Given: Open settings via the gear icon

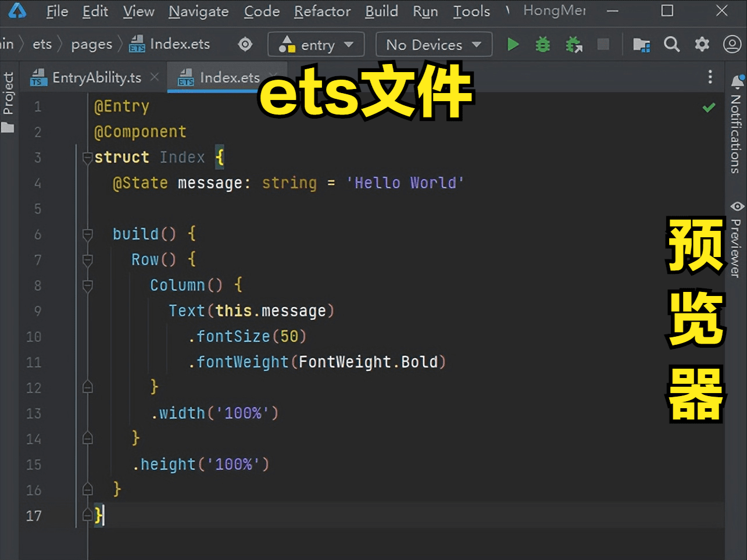Looking at the screenshot, I should (x=702, y=45).
